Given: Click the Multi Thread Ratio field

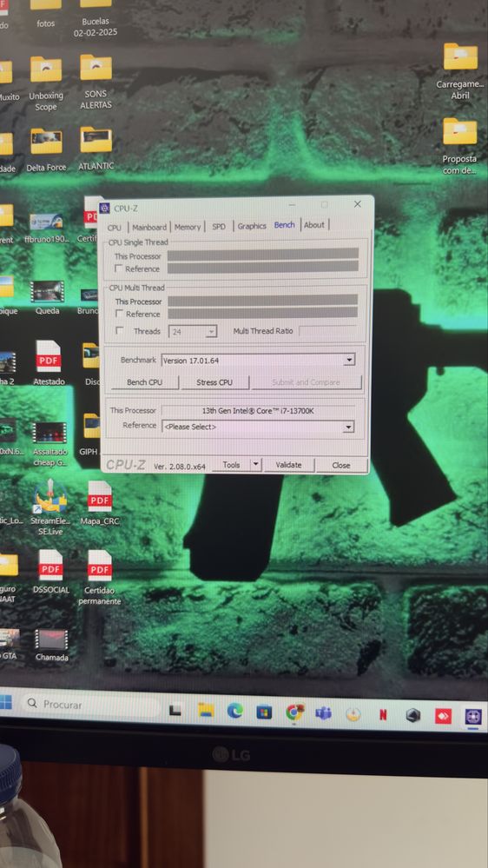Looking at the screenshot, I should pyautogui.click(x=327, y=330).
